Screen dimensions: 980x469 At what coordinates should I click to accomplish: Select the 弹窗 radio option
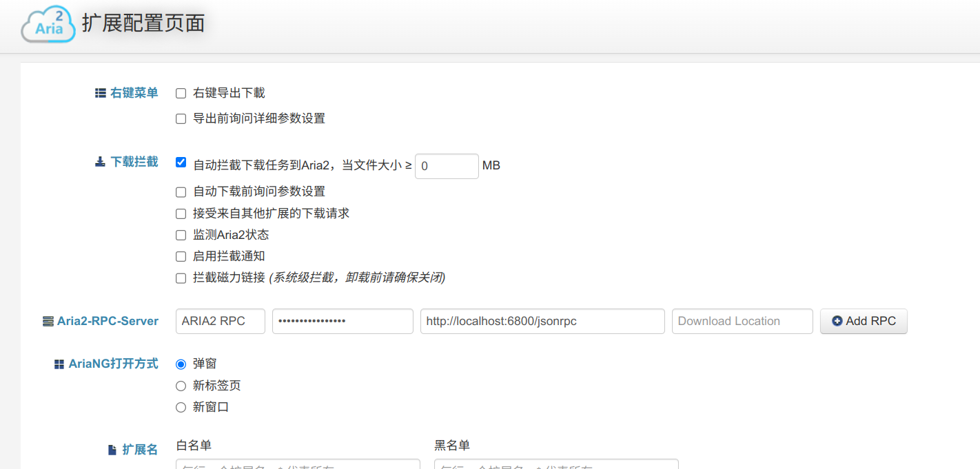181,364
